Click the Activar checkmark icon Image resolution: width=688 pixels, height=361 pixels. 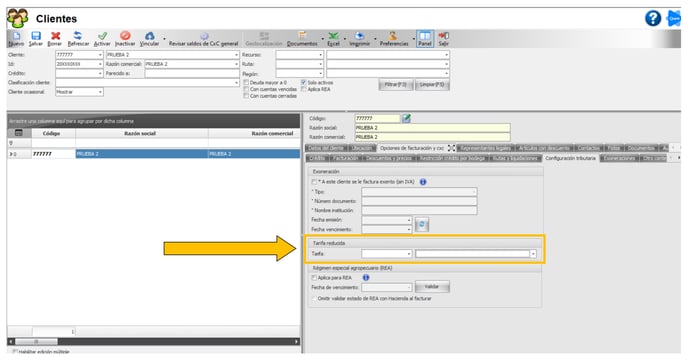coord(102,39)
